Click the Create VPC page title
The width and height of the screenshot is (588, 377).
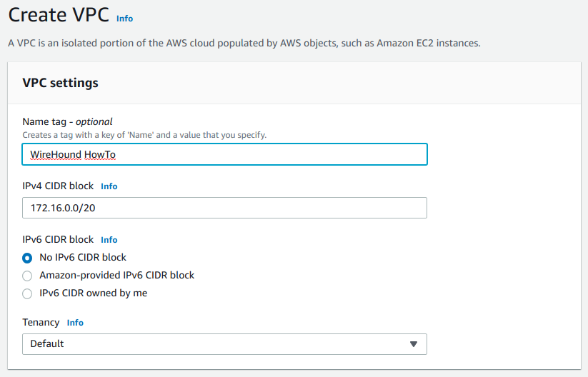59,16
